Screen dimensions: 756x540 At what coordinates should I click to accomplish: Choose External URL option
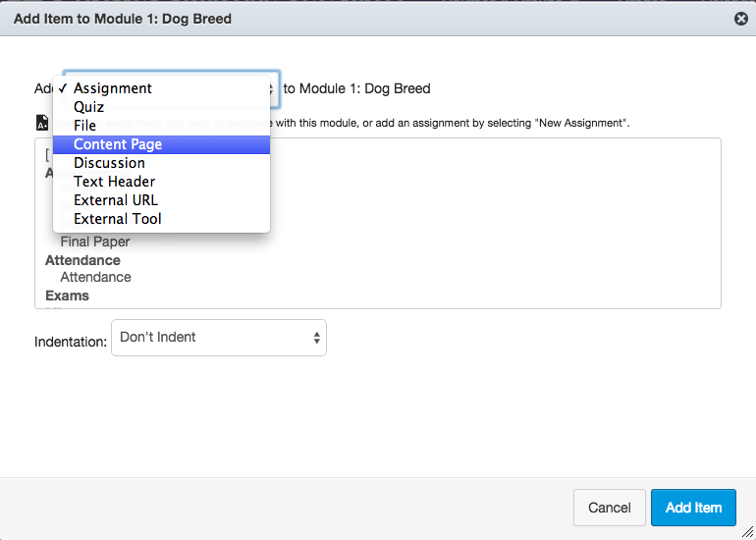click(115, 200)
